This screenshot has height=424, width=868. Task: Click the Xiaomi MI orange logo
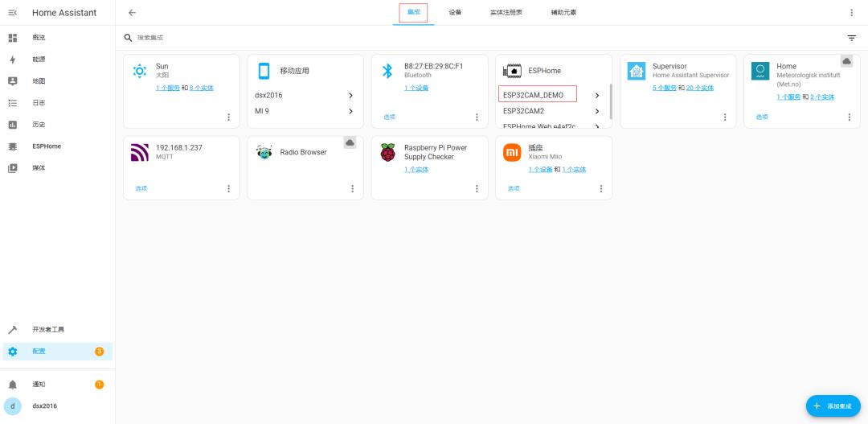point(512,152)
